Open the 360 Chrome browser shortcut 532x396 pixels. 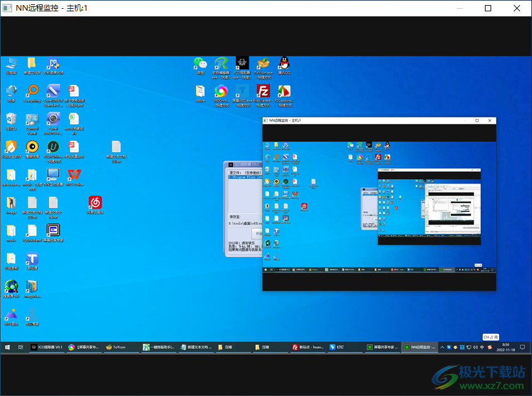pos(221,92)
